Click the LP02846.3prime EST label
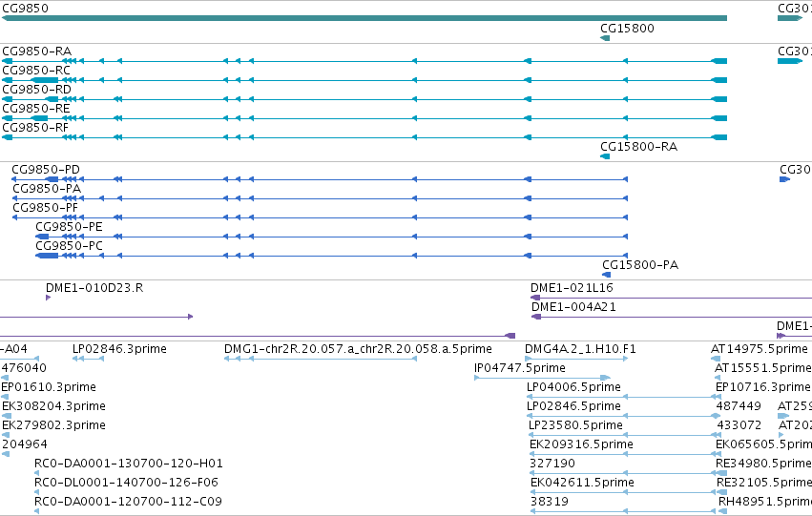 coord(119,349)
